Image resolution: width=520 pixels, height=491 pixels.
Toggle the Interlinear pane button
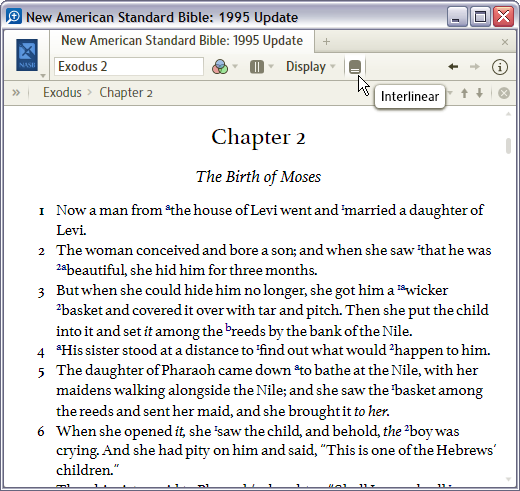coord(355,67)
